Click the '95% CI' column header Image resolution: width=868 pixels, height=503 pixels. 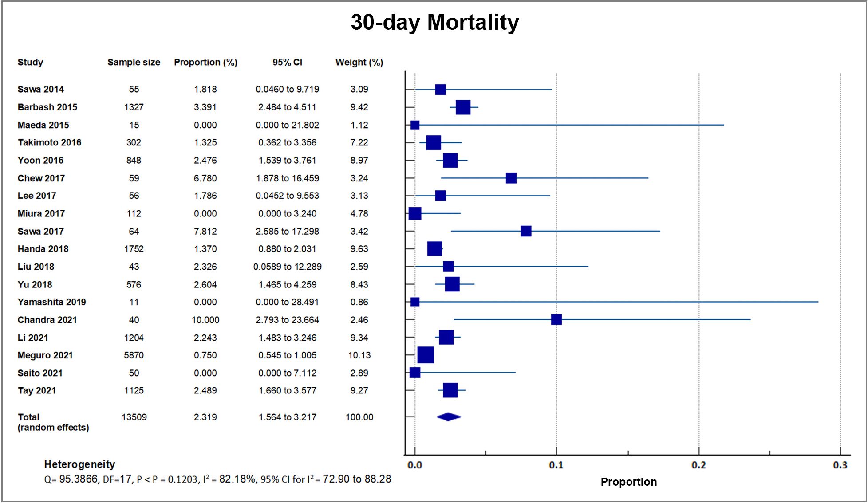(x=287, y=62)
